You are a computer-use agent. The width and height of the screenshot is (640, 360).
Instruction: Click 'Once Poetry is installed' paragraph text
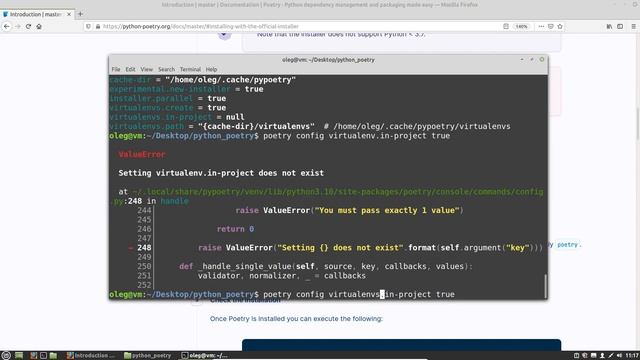click(x=296, y=318)
